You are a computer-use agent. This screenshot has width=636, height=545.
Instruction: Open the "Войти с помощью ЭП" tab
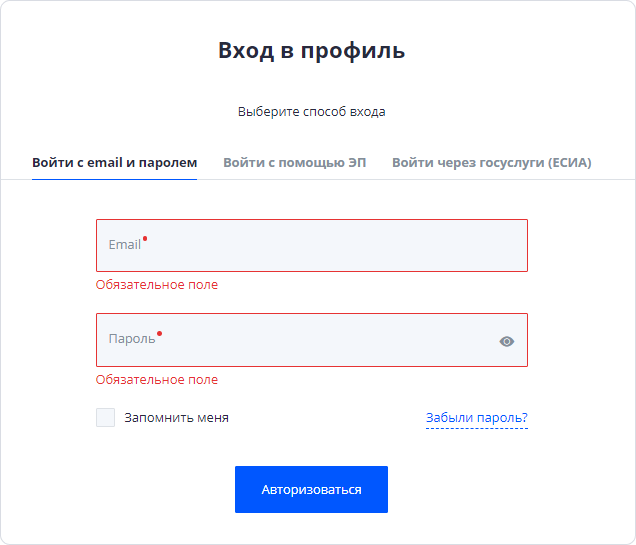coord(294,162)
